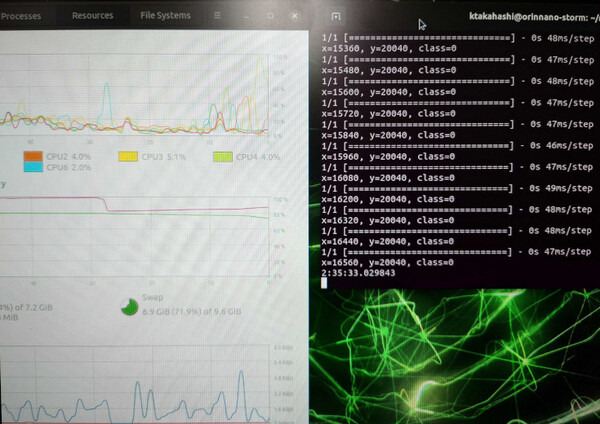This screenshot has width=600, height=424.
Task: Minimize the System Monitor window
Action: [x=246, y=16]
